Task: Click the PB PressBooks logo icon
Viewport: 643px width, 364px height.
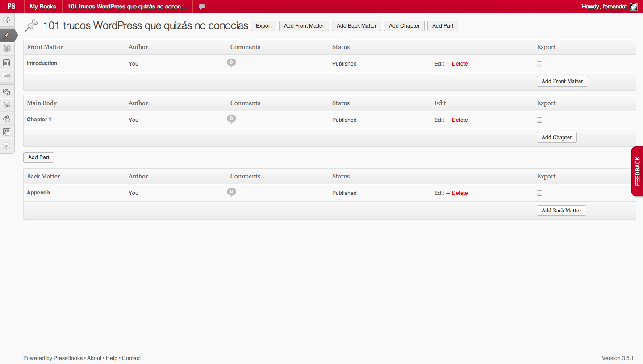Action: coord(12,6)
